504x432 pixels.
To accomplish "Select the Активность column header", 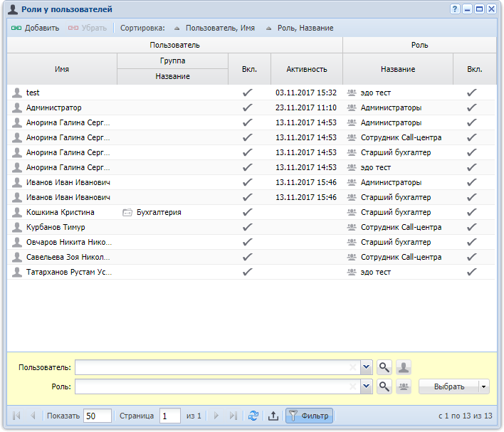I will point(307,69).
